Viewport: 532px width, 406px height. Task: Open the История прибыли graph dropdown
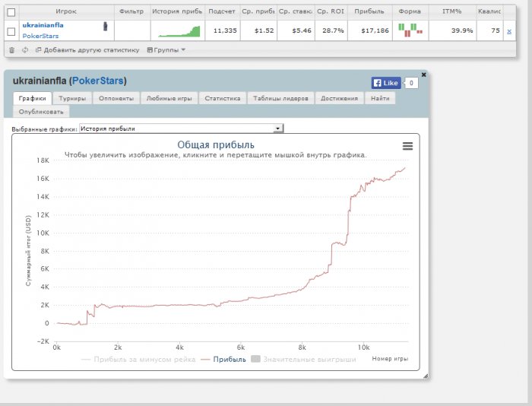pyautogui.click(x=181, y=128)
